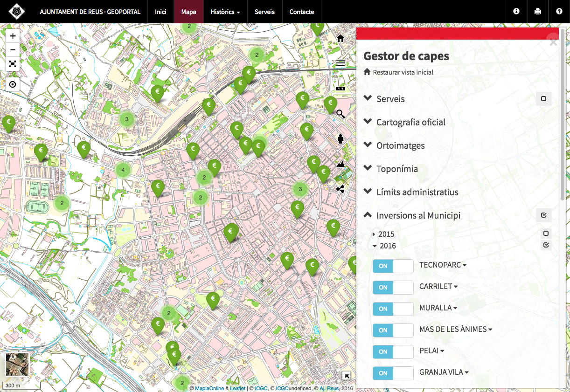Toggle PELAI layer switch
The height and width of the screenshot is (392, 570).
tap(393, 352)
